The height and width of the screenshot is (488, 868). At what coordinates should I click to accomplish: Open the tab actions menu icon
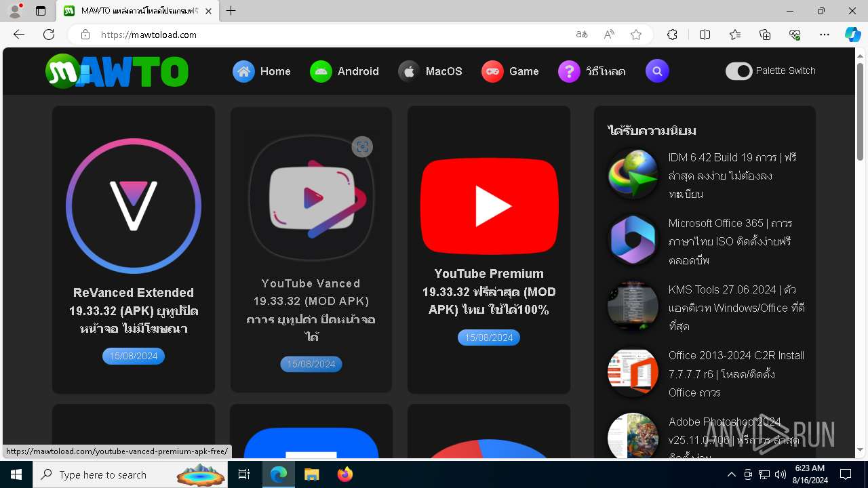point(41,11)
